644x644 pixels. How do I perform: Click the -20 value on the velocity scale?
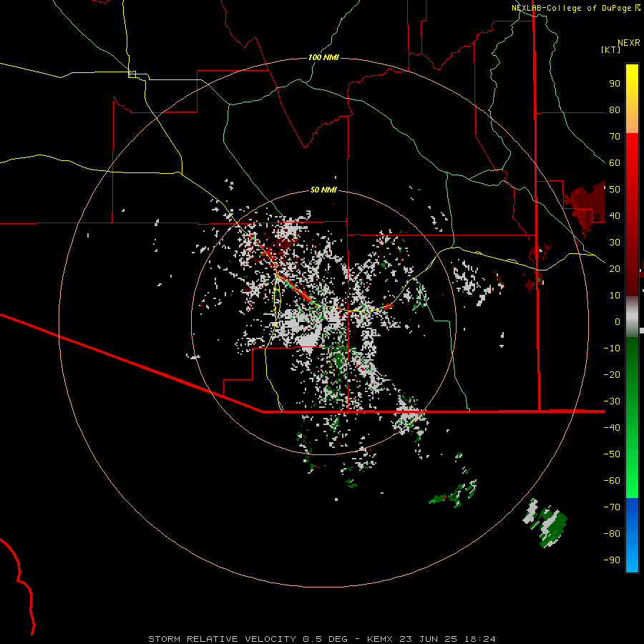[x=612, y=375]
